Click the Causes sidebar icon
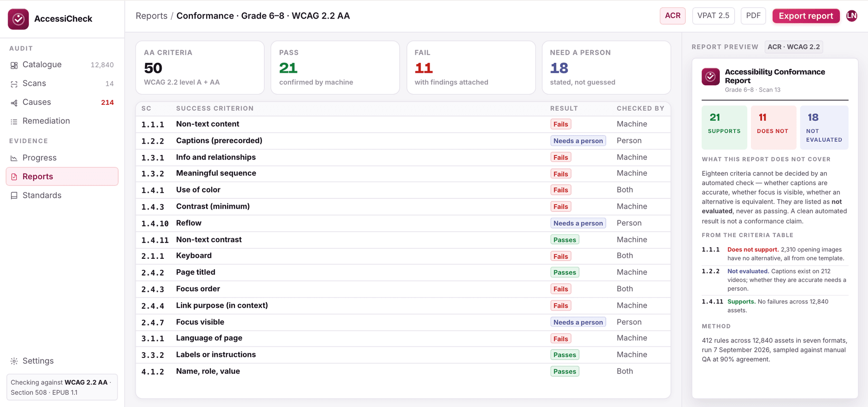Screen dimensions: 868x407 [x=14, y=103]
